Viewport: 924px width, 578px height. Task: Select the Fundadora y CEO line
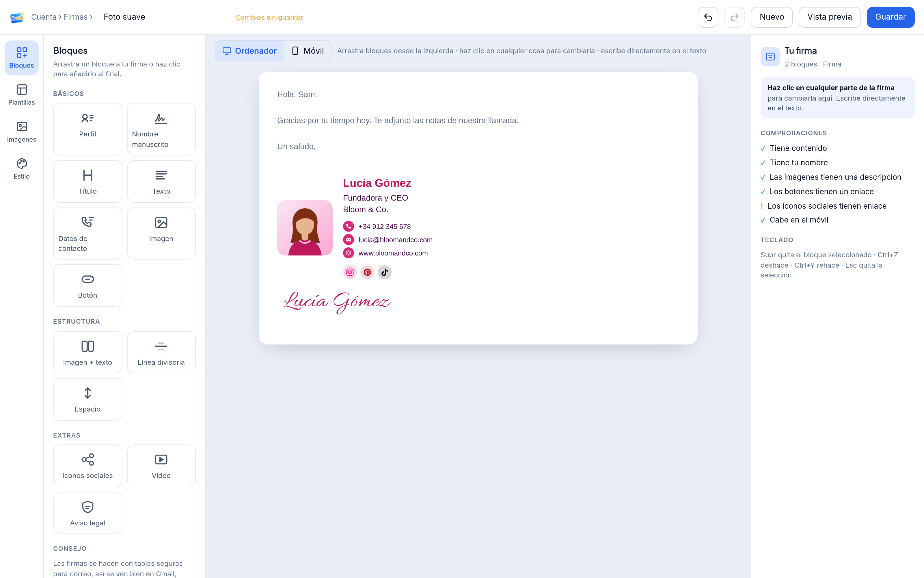[375, 198]
